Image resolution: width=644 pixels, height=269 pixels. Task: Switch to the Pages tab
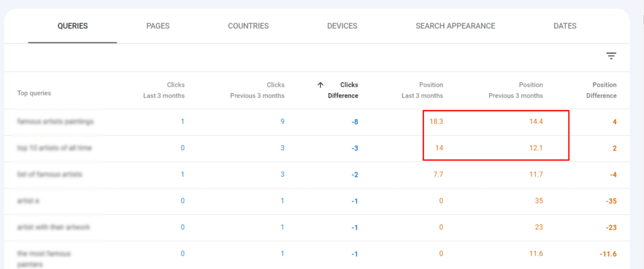click(x=158, y=26)
